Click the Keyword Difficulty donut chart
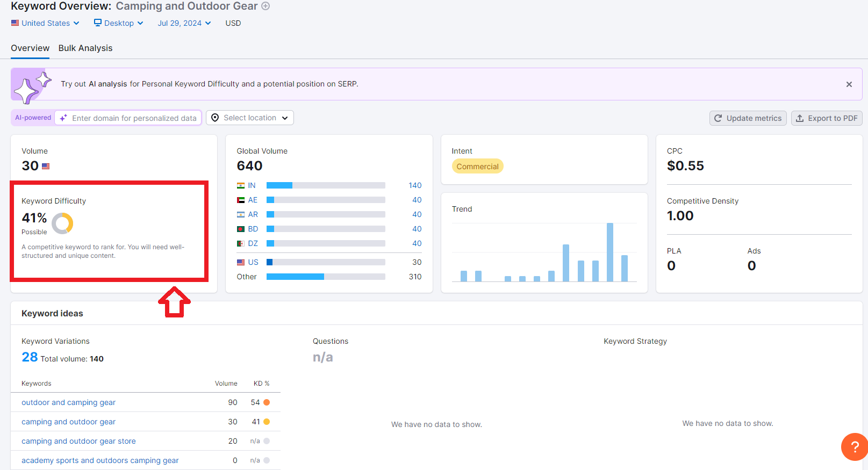Image resolution: width=868 pixels, height=470 pixels. coord(62,223)
